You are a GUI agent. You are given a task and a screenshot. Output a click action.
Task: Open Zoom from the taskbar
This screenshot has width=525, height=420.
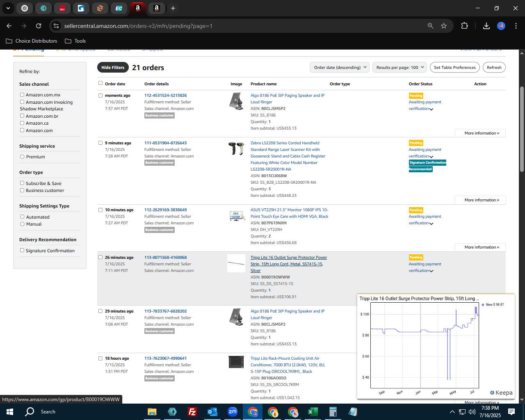coord(233,412)
